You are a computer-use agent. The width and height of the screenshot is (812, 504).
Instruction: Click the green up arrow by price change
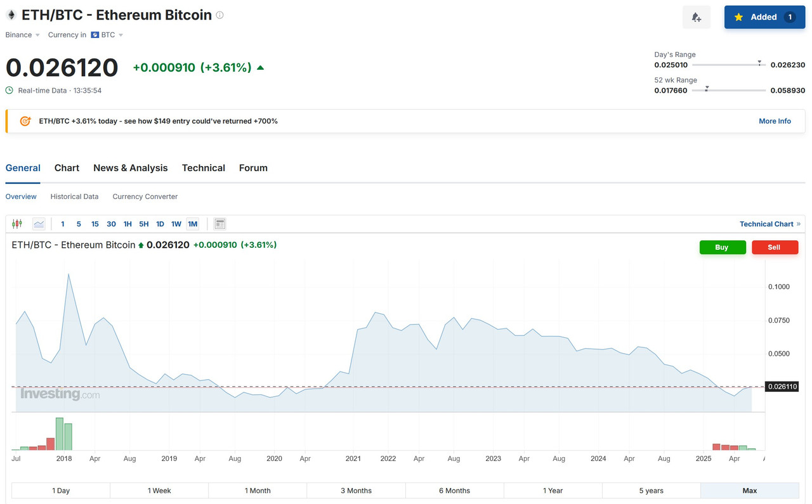tap(260, 67)
